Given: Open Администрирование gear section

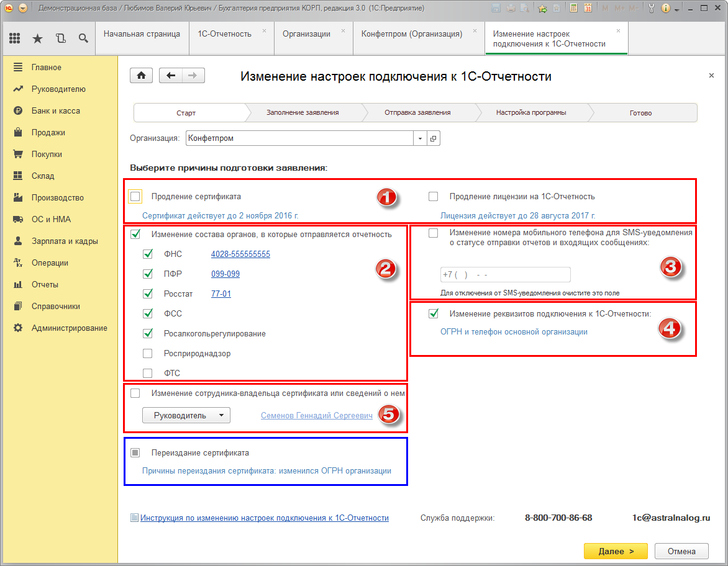Looking at the screenshot, I should [x=60, y=328].
